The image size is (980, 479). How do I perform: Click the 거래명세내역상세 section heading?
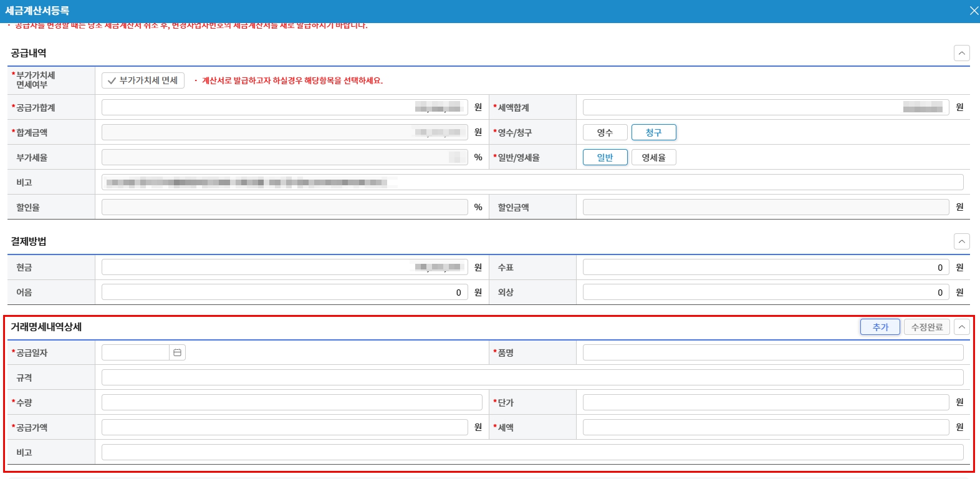click(x=46, y=327)
